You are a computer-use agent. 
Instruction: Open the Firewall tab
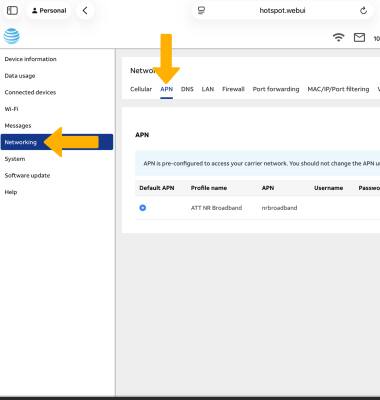[x=233, y=89]
